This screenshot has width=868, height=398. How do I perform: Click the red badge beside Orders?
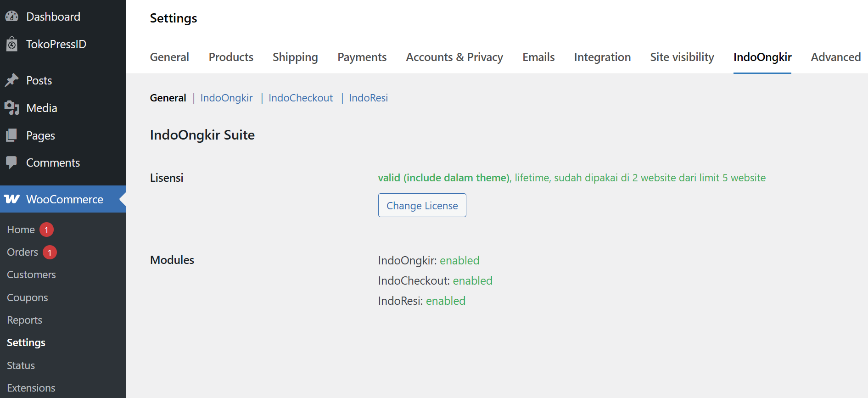(x=50, y=252)
